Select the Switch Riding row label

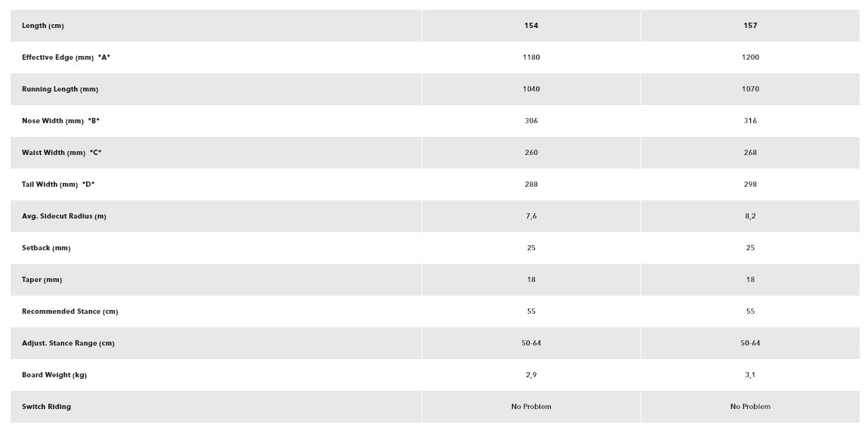tap(46, 407)
